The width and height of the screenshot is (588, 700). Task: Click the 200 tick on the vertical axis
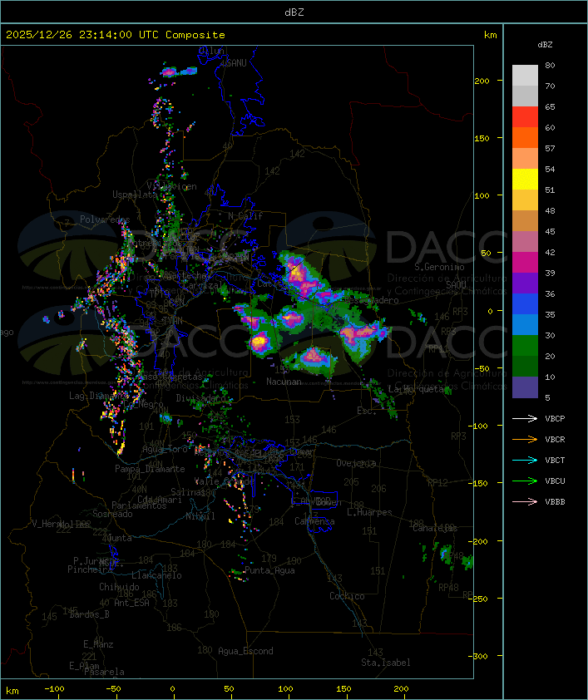click(482, 81)
